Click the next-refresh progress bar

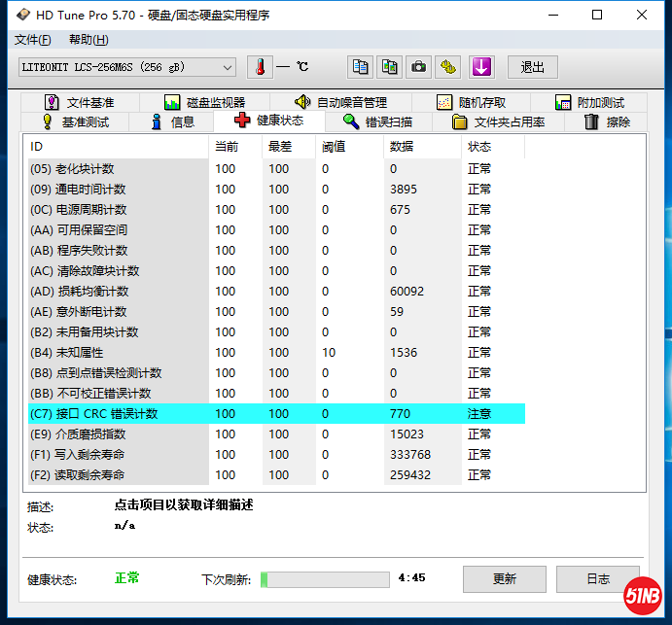click(325, 579)
